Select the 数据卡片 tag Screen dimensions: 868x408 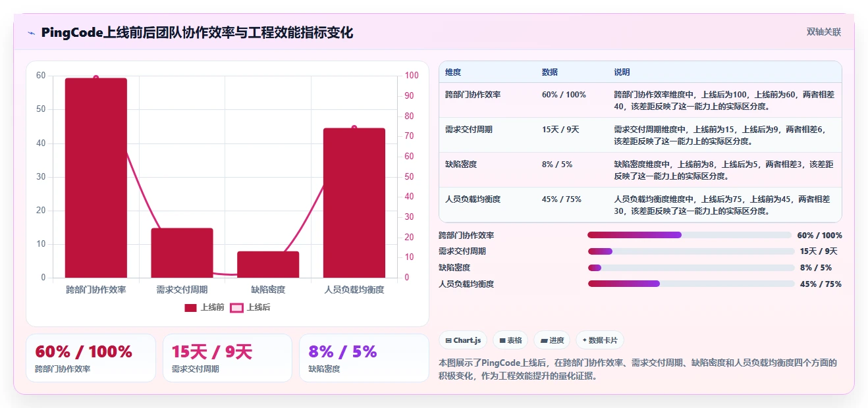pos(599,340)
